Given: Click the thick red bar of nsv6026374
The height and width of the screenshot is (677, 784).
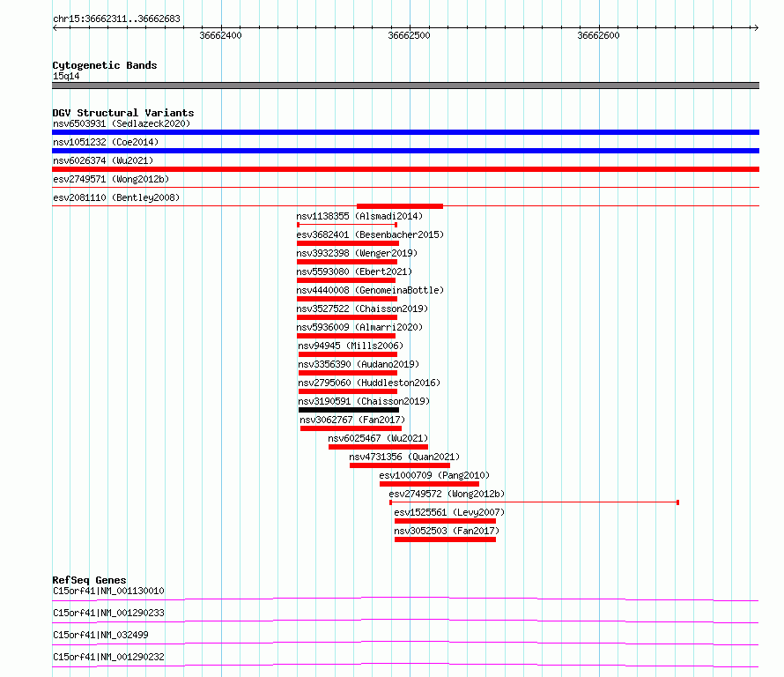Looking at the screenshot, I should [x=405, y=169].
